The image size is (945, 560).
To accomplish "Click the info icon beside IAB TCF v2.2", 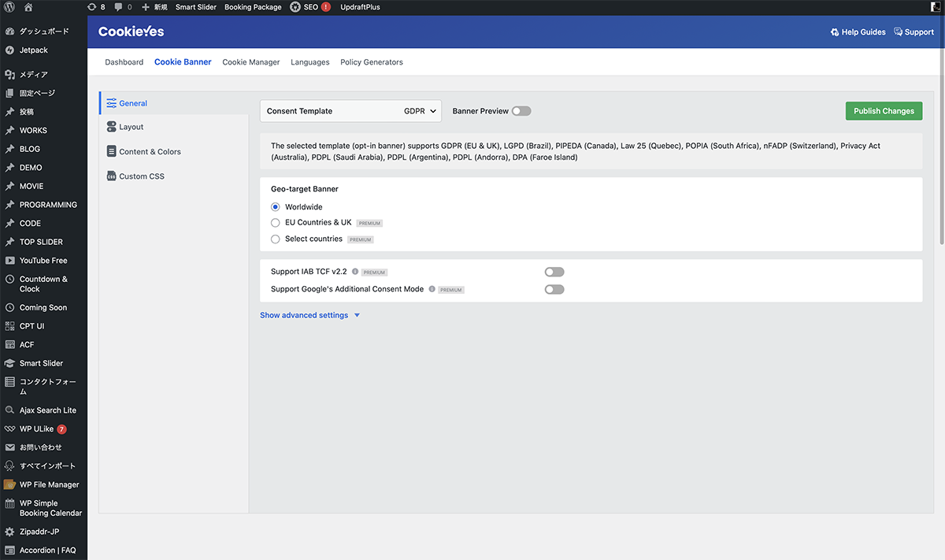I will click(355, 272).
